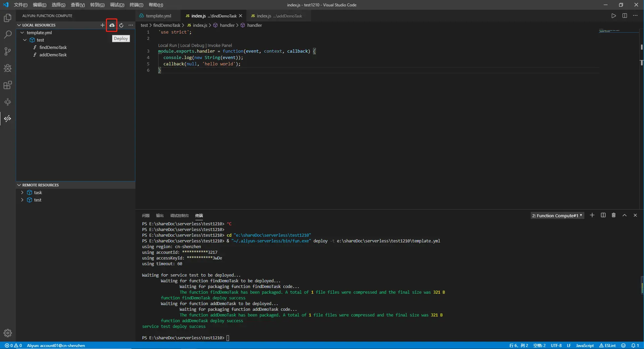Screen dimensions: 644x349
Task: Kill terminal using the trash icon
Action: (x=613, y=215)
